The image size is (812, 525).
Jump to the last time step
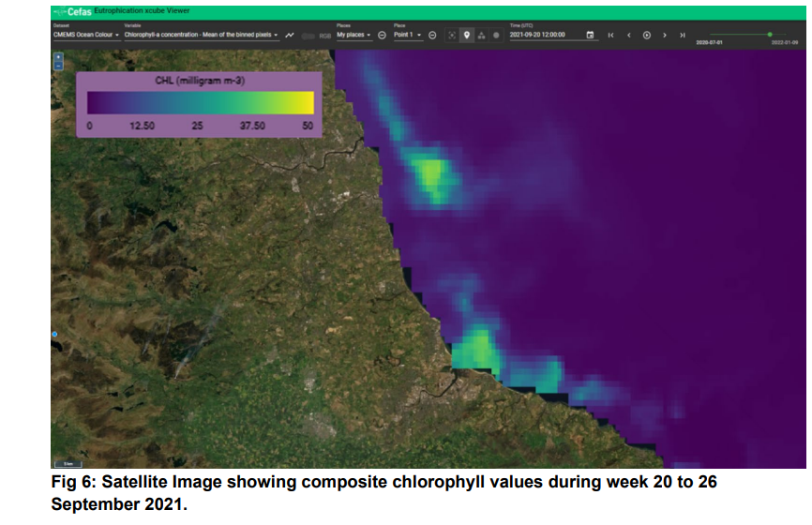coord(683,36)
